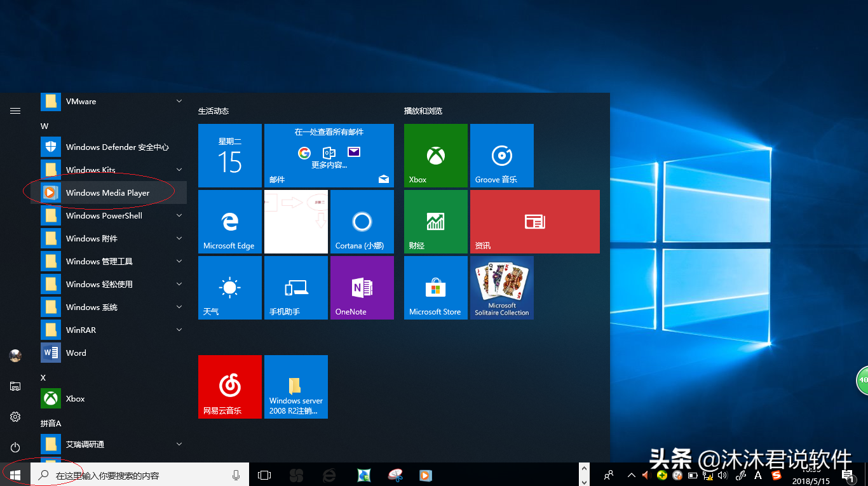Open Cortana (小娜) tile
Viewport: 868px width, 486px height.
[362, 222]
